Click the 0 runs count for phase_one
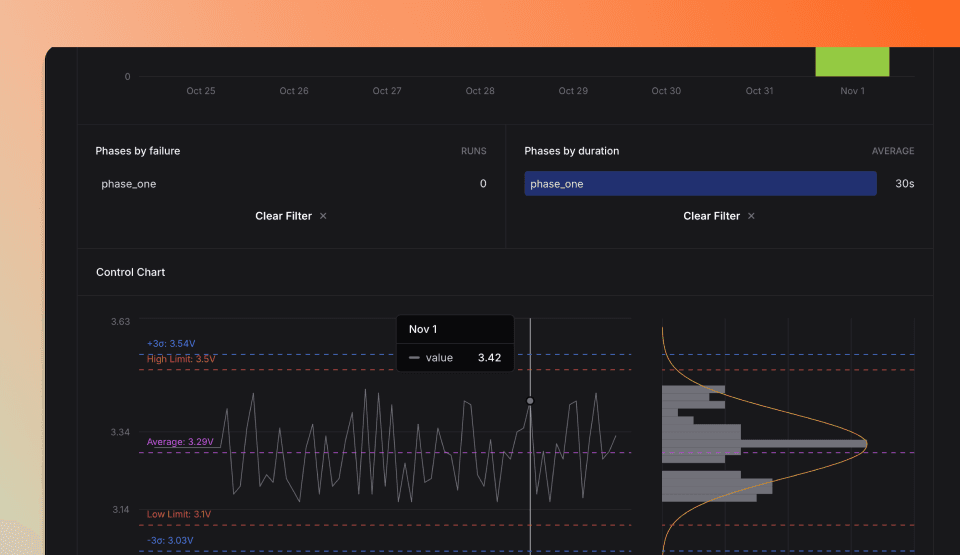This screenshot has width=960, height=555. coord(483,184)
